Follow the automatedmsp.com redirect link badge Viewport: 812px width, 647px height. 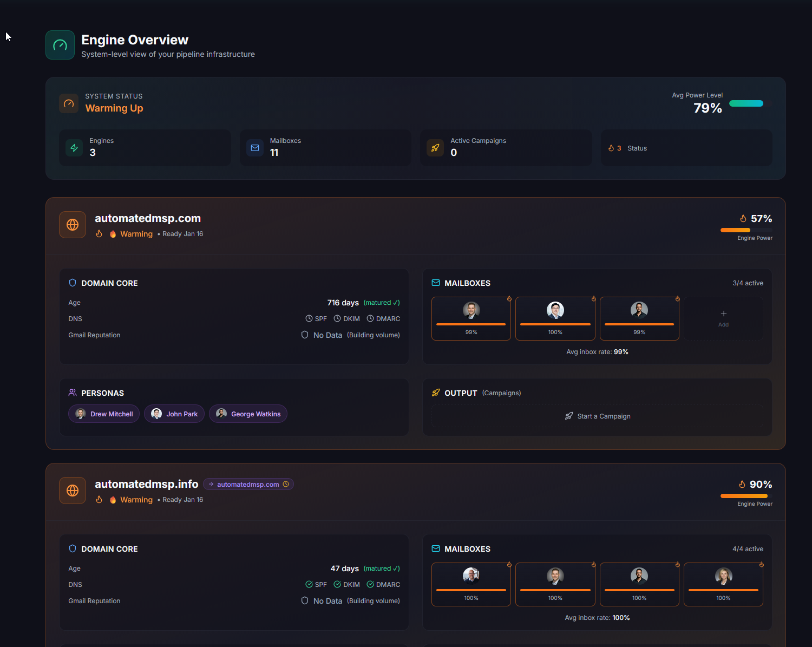click(248, 485)
